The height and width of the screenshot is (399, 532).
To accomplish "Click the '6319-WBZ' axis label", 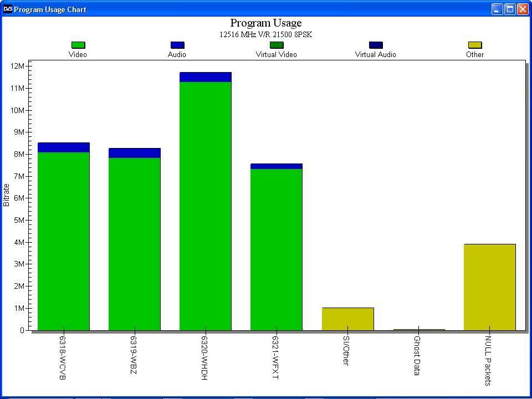I will (134, 355).
